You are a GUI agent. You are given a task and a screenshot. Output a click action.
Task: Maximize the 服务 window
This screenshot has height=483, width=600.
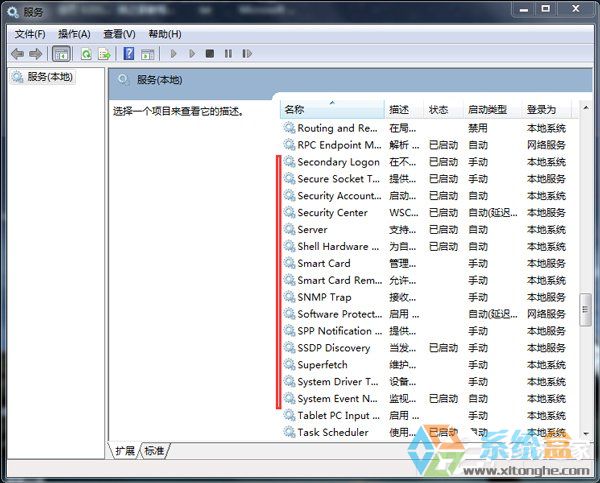(546, 9)
